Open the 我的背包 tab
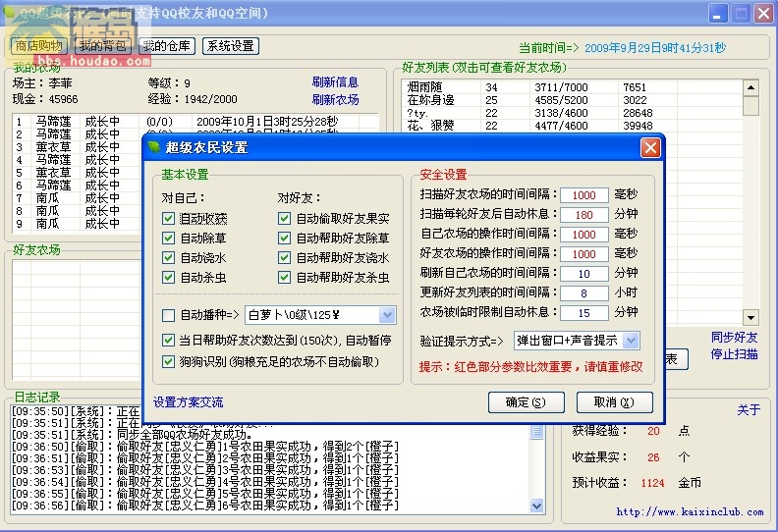The width and height of the screenshot is (778, 532). (103, 46)
